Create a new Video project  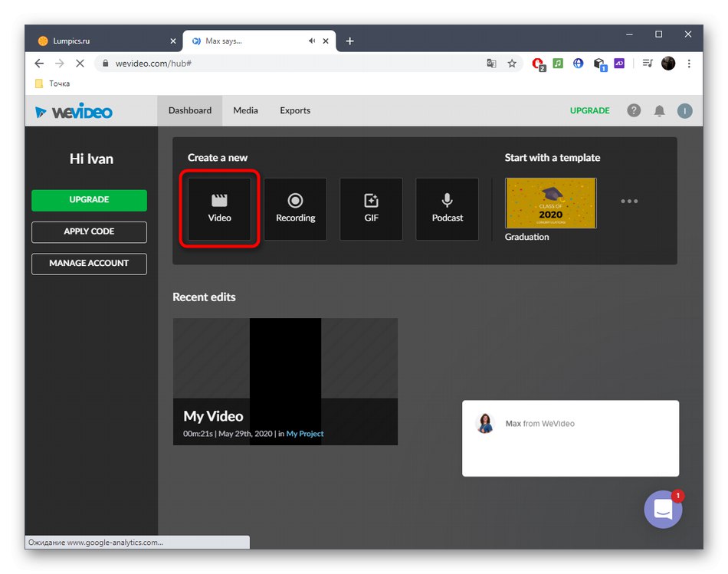pos(219,208)
